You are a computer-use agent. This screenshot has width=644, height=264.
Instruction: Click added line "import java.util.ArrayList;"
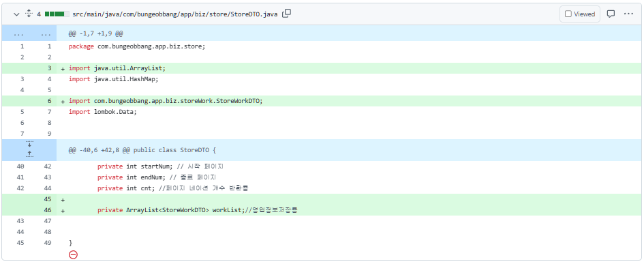(x=117, y=68)
